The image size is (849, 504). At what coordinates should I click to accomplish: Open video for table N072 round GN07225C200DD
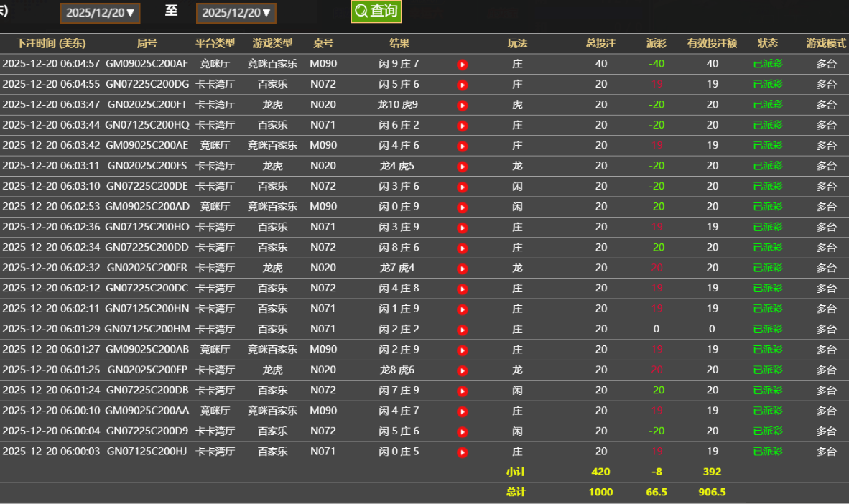click(x=463, y=248)
